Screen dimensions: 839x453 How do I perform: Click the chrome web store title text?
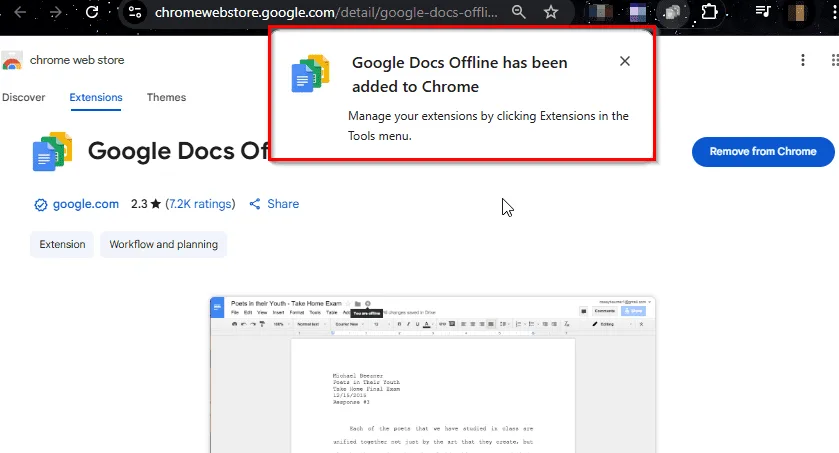click(77, 60)
